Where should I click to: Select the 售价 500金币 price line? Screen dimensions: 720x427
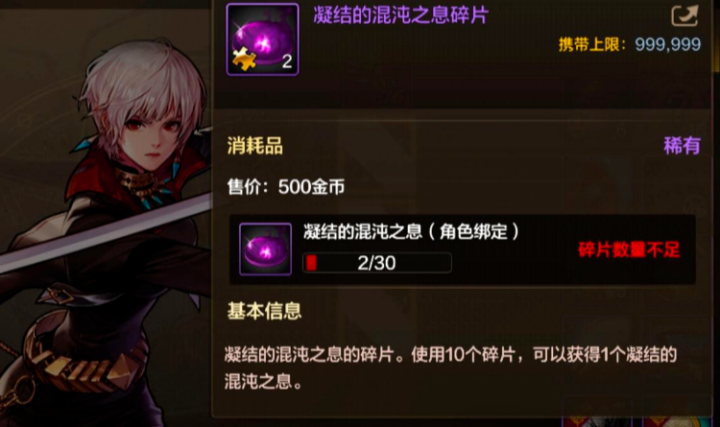(286, 187)
